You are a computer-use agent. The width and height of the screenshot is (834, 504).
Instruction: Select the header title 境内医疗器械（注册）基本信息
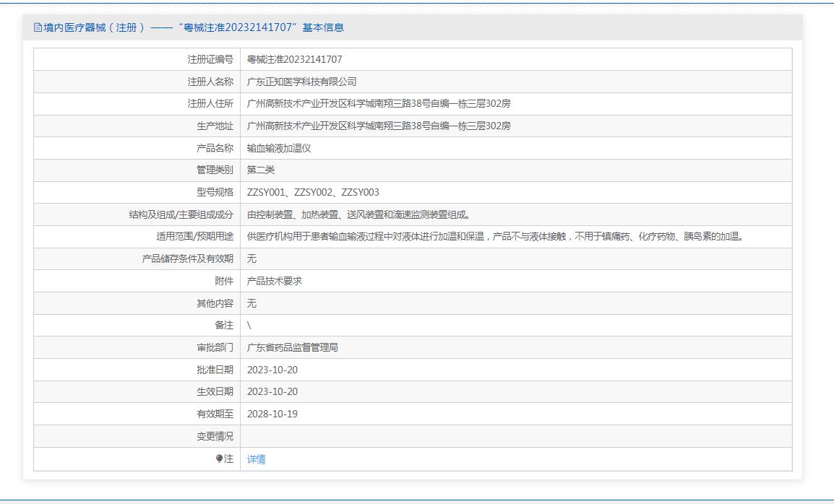click(194, 27)
